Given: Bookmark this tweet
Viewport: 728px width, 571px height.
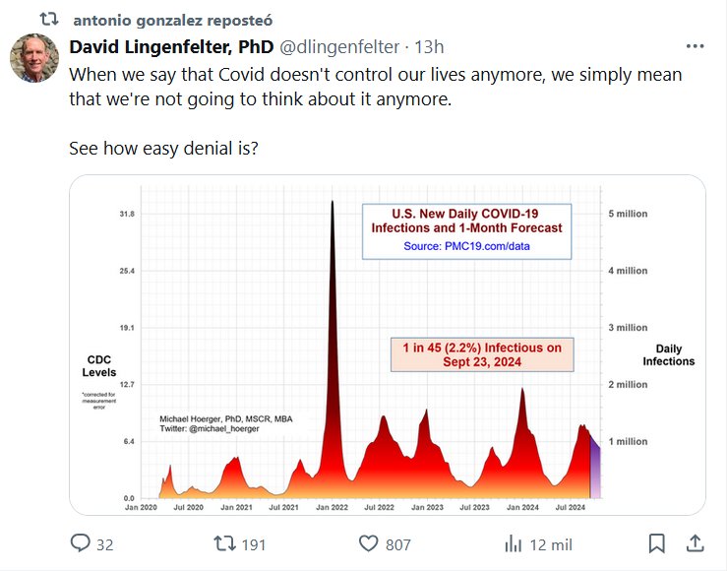Looking at the screenshot, I should (x=657, y=543).
